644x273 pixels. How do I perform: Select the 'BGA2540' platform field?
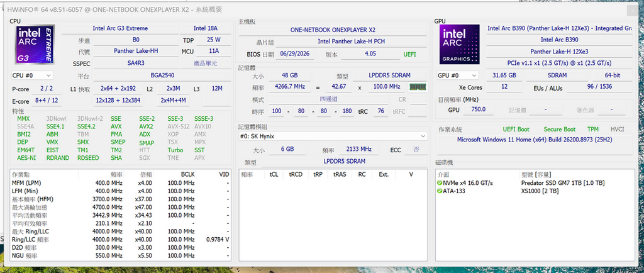click(162, 76)
